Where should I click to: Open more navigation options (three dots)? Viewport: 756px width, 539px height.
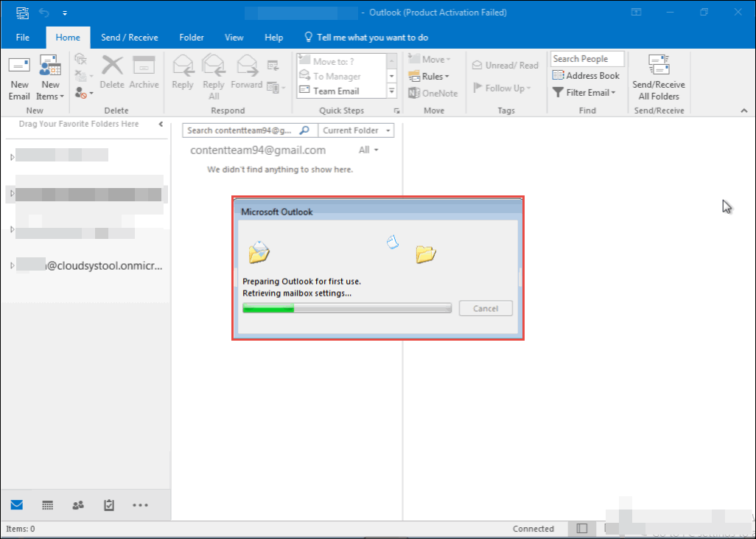(140, 505)
